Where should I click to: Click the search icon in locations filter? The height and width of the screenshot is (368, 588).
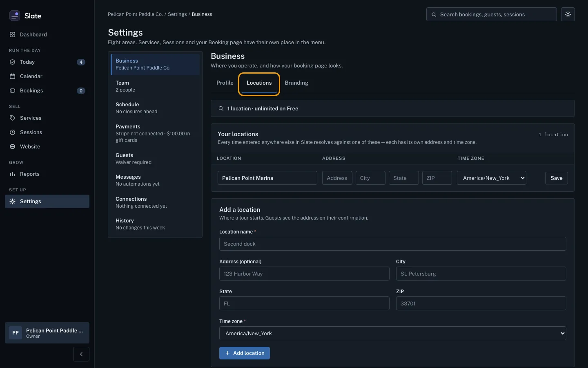tap(221, 109)
